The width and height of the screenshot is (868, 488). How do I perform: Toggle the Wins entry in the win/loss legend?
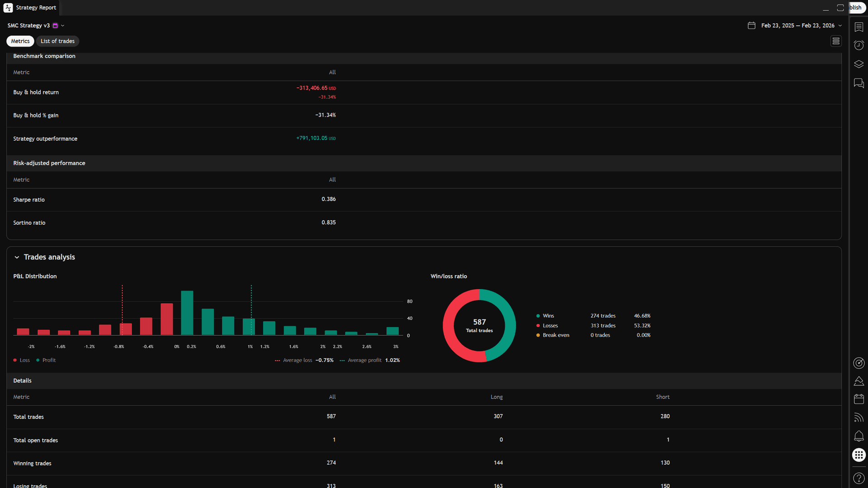(x=548, y=315)
